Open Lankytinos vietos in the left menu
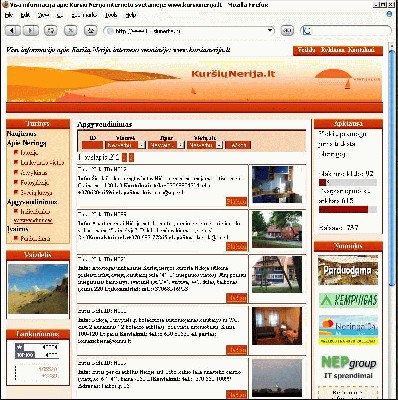Screen dimensions: 398x400 point(42,163)
